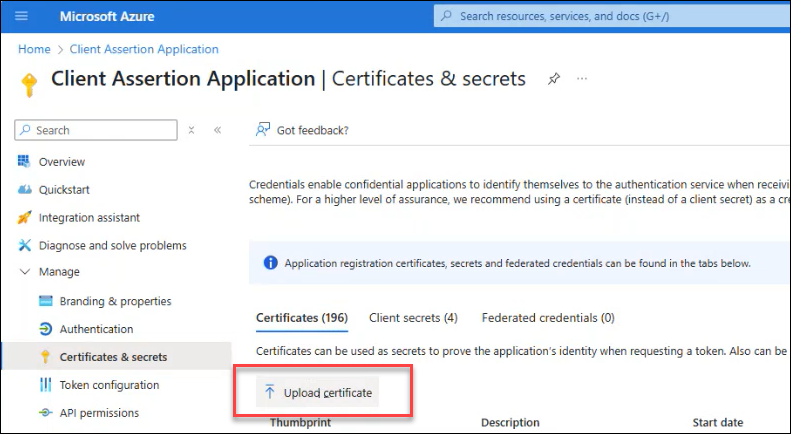This screenshot has width=791, height=434.
Task: Sort by the Thumbprint column header
Action: coord(301,422)
